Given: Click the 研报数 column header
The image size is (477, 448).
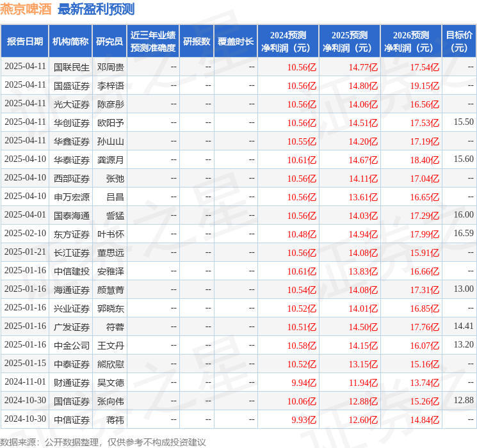Looking at the screenshot, I should click(197, 42).
